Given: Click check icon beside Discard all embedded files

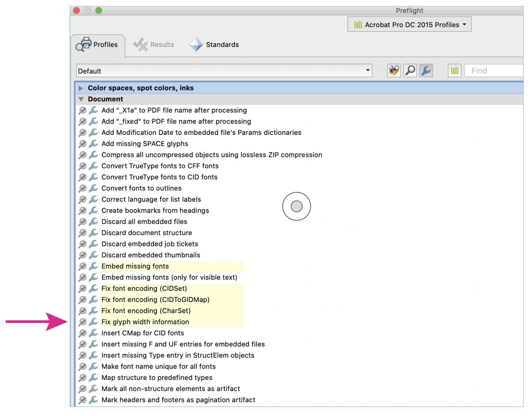Looking at the screenshot, I should pos(82,222).
